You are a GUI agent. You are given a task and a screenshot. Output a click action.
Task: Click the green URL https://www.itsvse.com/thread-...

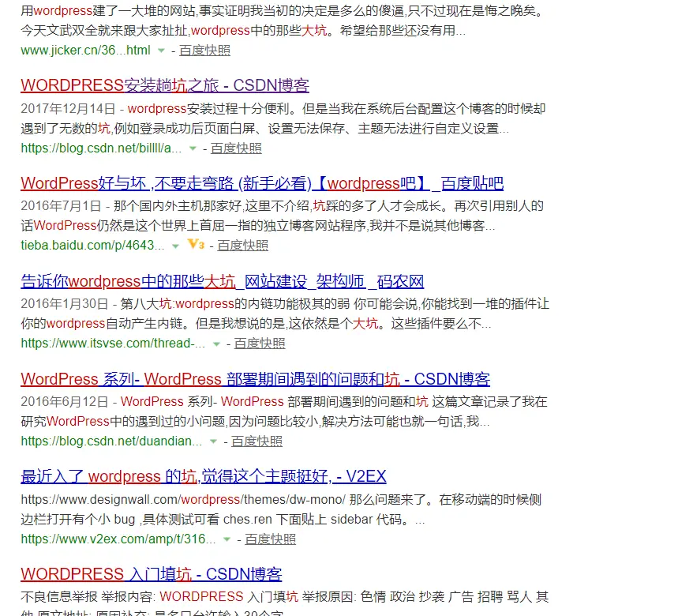tap(113, 344)
